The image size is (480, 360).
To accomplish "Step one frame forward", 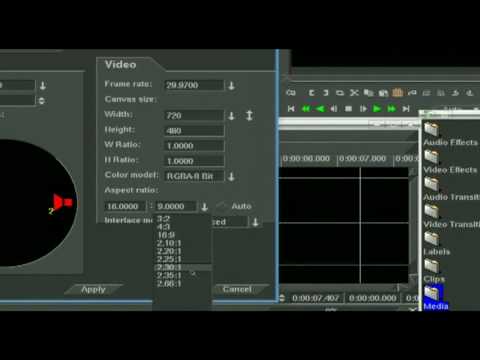I will coord(363,109).
